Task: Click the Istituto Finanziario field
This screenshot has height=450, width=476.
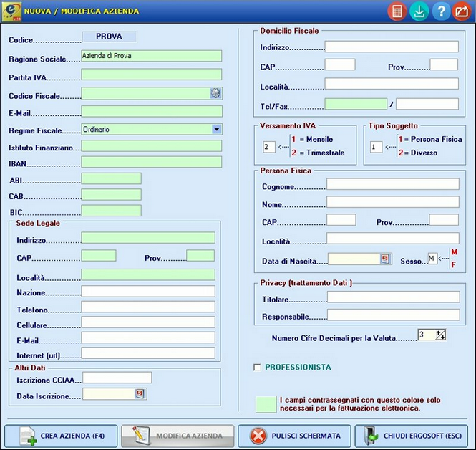Action: point(152,146)
